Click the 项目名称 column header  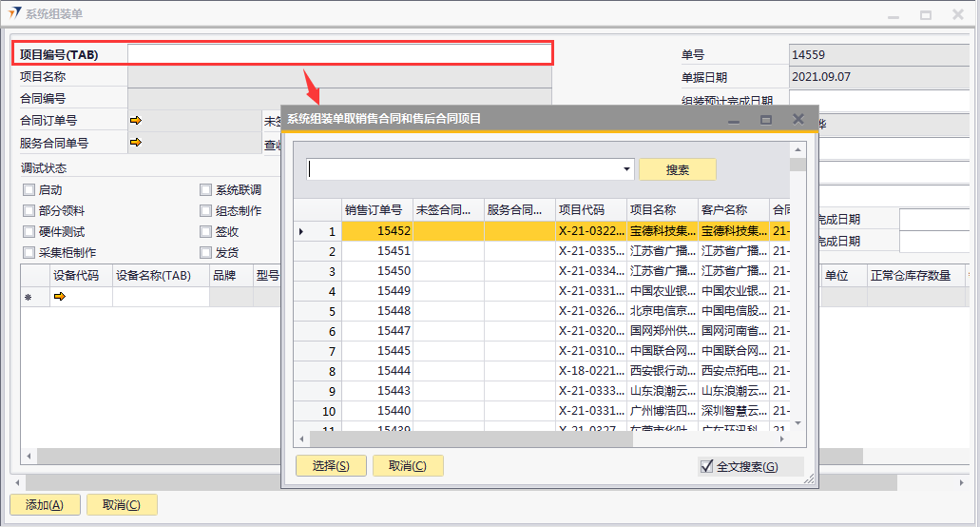663,210
